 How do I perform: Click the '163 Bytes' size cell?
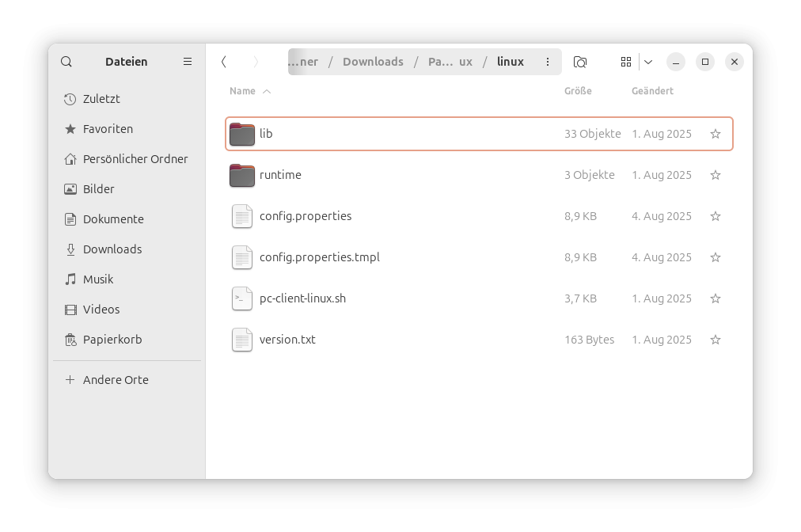[590, 340]
